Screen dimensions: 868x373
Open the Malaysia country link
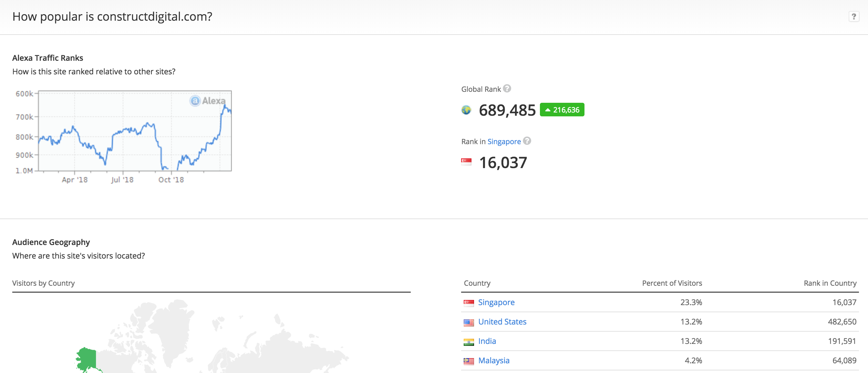(x=494, y=360)
